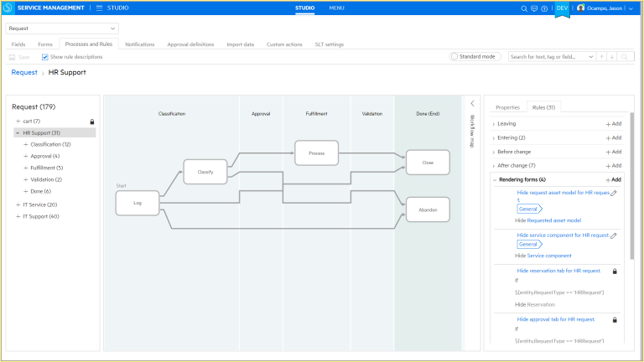The height and width of the screenshot is (362, 644).
Task: Select the Classify workflow node
Action: pyautogui.click(x=205, y=172)
